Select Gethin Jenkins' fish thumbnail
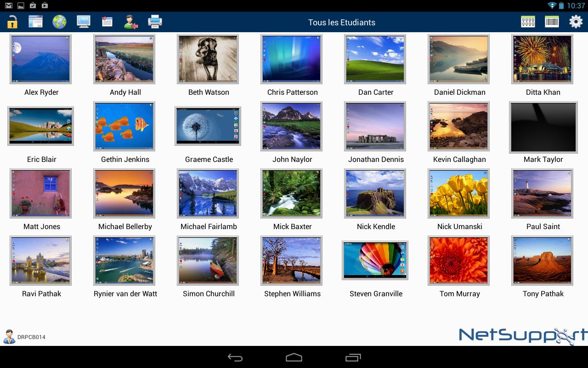 [x=124, y=126]
